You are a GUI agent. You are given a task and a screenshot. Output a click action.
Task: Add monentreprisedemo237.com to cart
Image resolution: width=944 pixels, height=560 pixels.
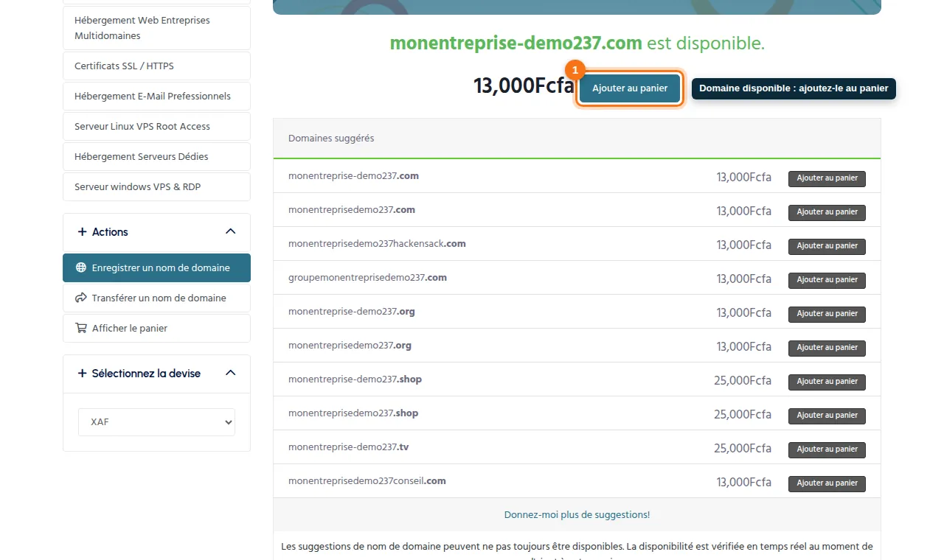pos(827,212)
